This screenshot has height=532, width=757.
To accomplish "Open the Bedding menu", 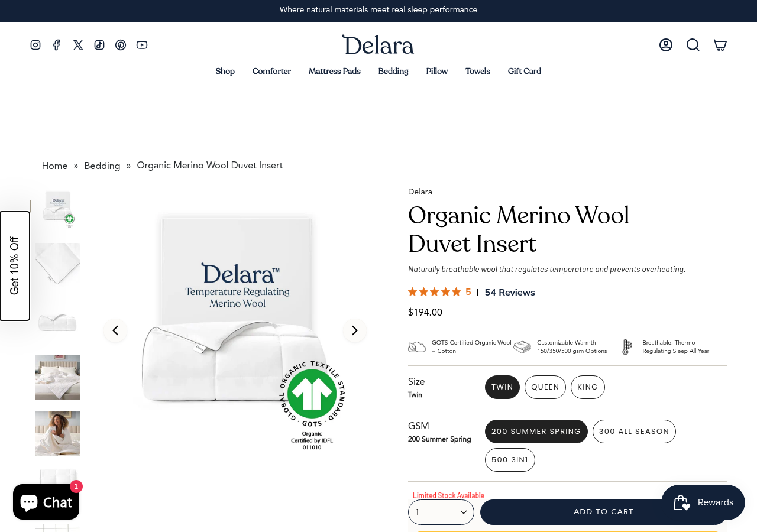I will pos(393,72).
